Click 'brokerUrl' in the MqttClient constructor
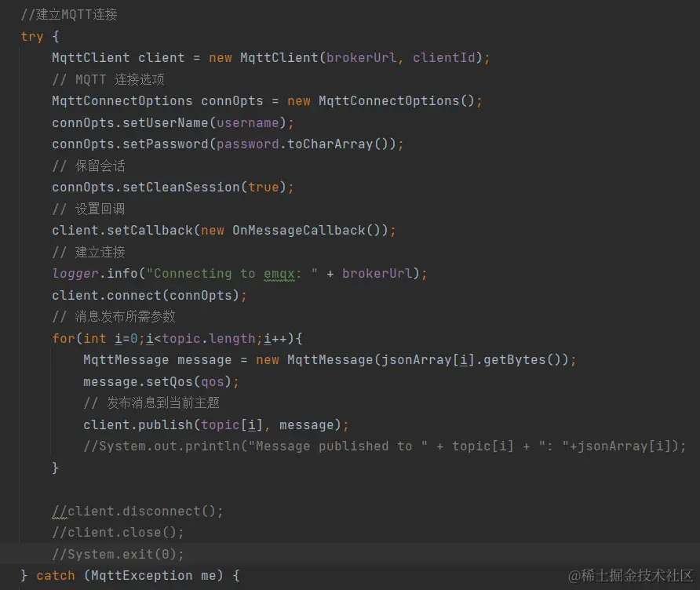 coord(361,57)
